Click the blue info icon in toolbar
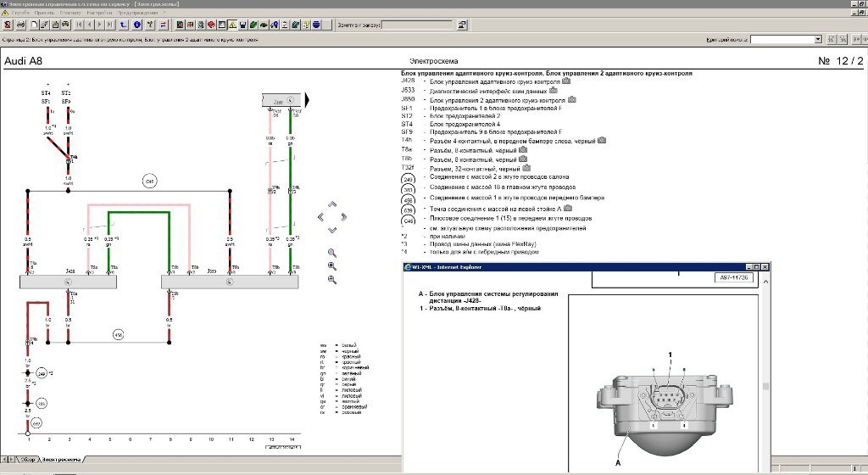The height and width of the screenshot is (475, 868). pos(137,25)
